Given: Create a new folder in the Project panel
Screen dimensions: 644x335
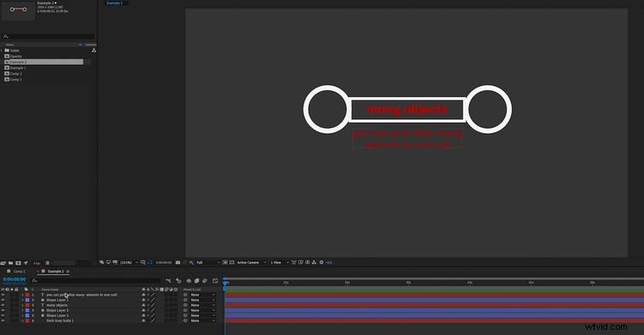Looking at the screenshot, I should 11,263.
